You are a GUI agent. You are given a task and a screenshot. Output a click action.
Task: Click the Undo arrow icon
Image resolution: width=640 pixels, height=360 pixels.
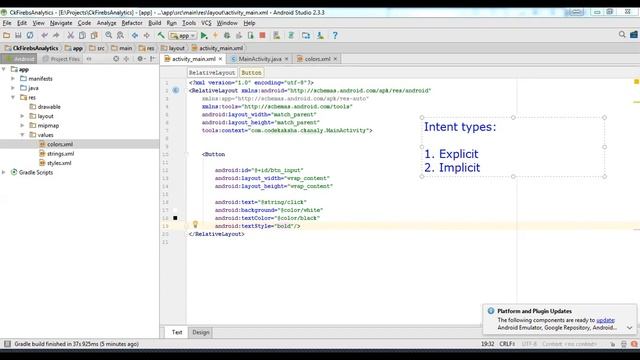tap(44, 36)
